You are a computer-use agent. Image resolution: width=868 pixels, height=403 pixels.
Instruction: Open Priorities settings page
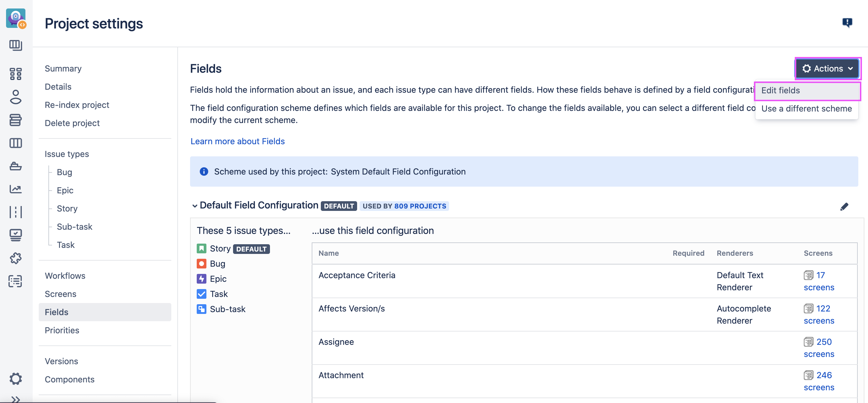pos(62,330)
